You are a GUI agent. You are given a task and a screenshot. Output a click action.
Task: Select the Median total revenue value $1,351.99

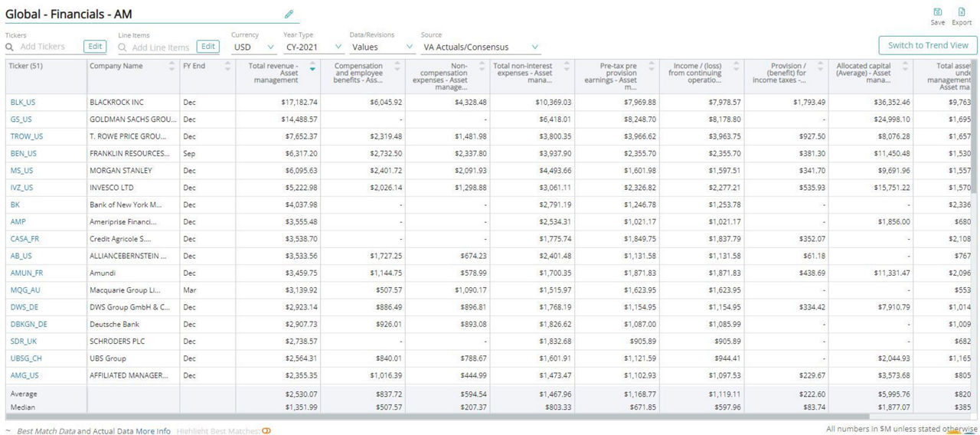coord(301,407)
